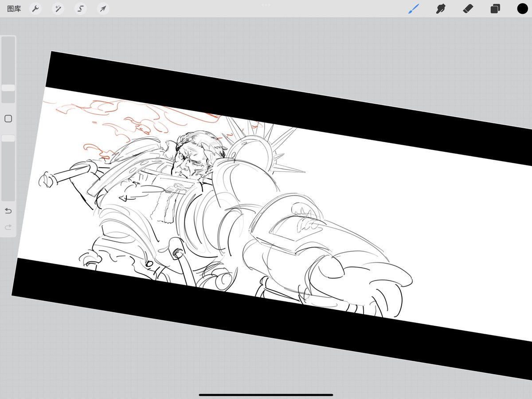532x399 pixels.
Task: Select the Eraser tool
Action: pos(468,8)
